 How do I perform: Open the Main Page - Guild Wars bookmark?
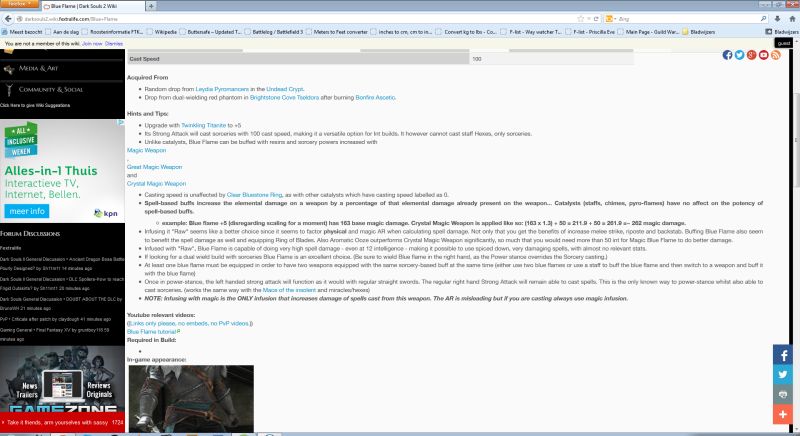(648, 32)
